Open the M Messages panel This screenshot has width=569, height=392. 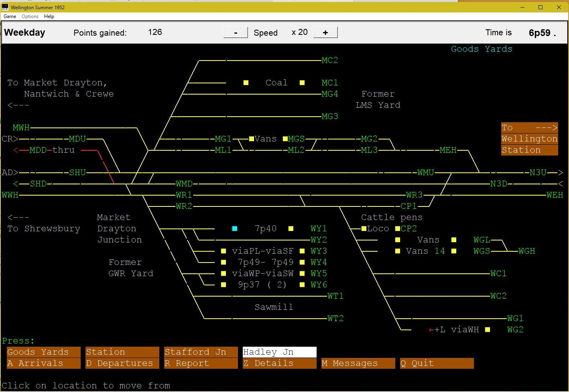tap(358, 363)
